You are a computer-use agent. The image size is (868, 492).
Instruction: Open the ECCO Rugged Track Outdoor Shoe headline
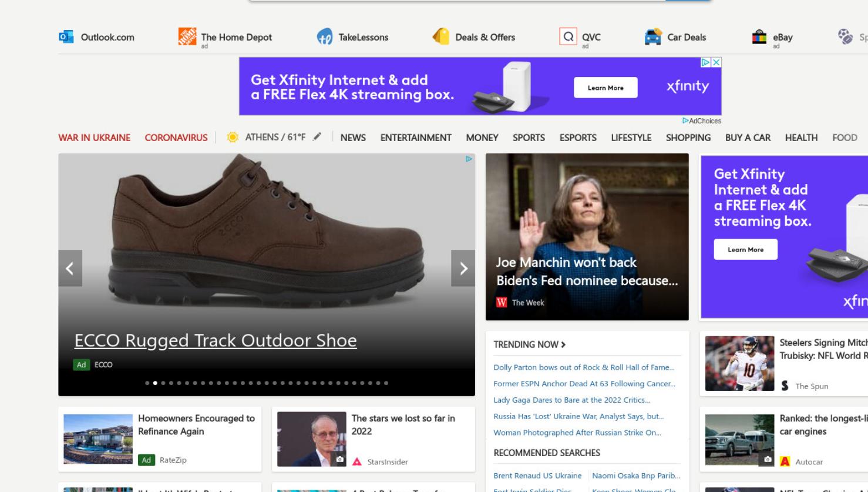(x=216, y=340)
